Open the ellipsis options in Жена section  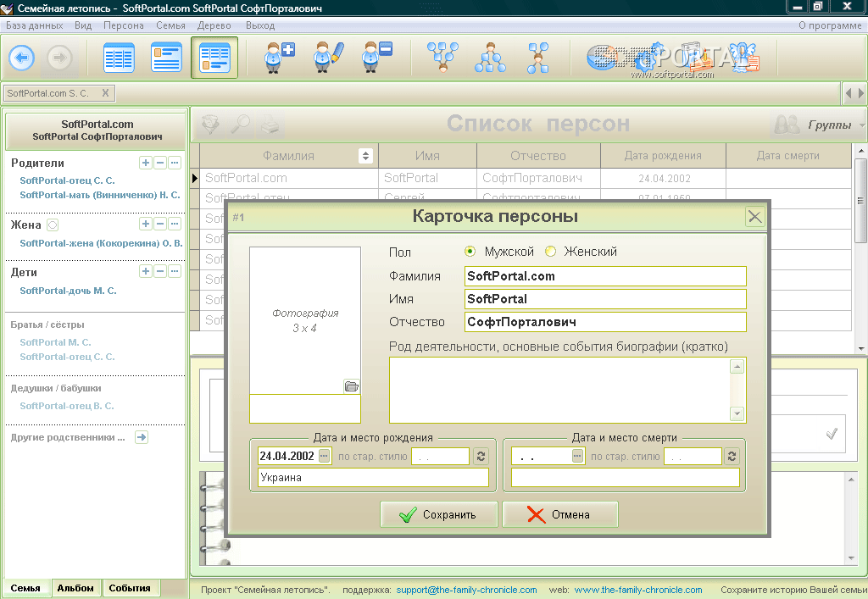point(175,224)
